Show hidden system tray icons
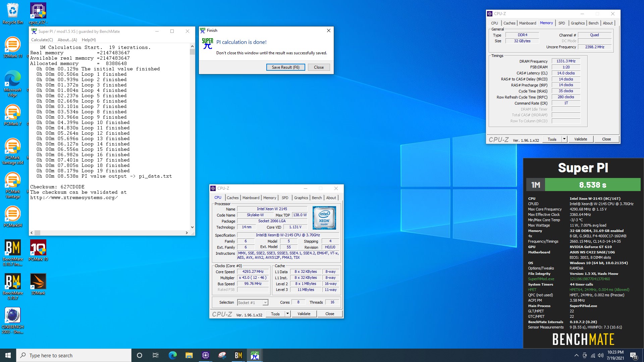The width and height of the screenshot is (644, 362). pyautogui.click(x=576, y=355)
